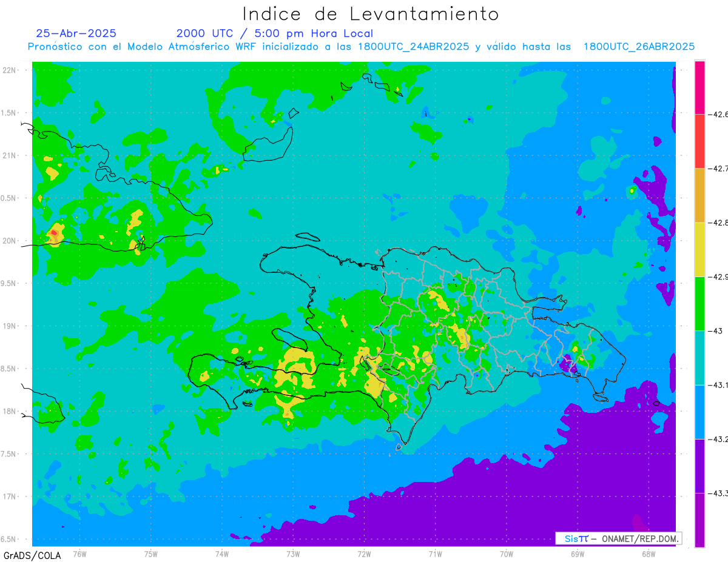Click the '-43.2' color bar value
Viewport: 728px width, 562px height.
click(718, 439)
